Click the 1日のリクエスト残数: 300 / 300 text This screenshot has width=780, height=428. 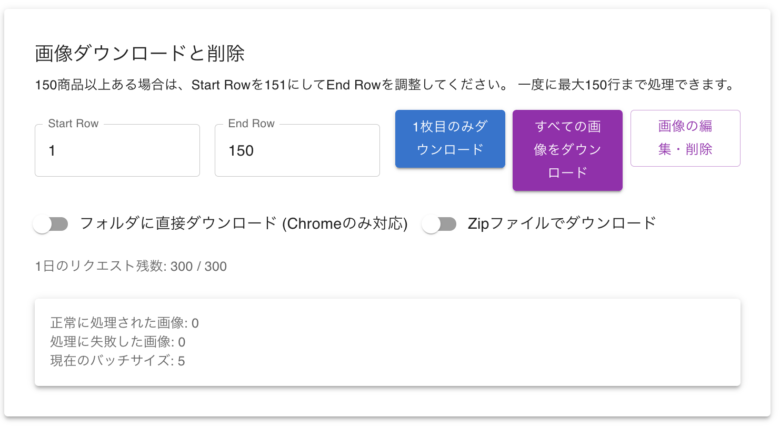pos(131,266)
